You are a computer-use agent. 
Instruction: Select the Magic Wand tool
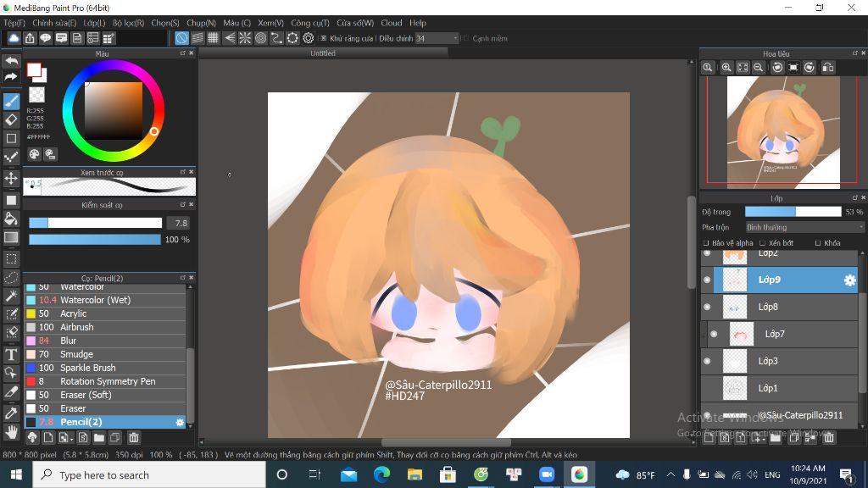(x=11, y=296)
